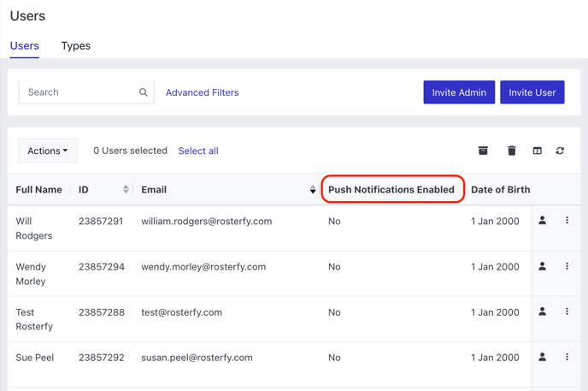The height and width of the screenshot is (391, 588).
Task: Click the trash delete icon
Action: click(x=511, y=151)
